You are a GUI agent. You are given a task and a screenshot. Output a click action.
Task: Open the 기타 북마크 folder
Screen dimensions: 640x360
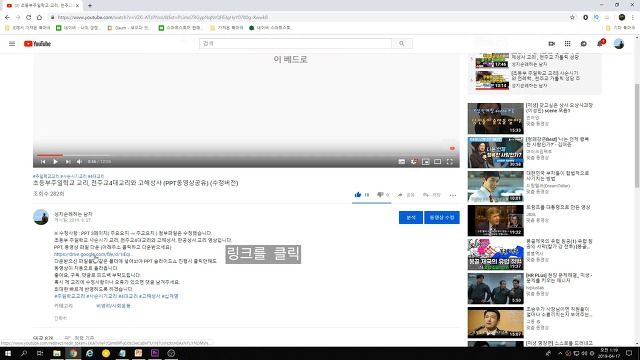620,28
